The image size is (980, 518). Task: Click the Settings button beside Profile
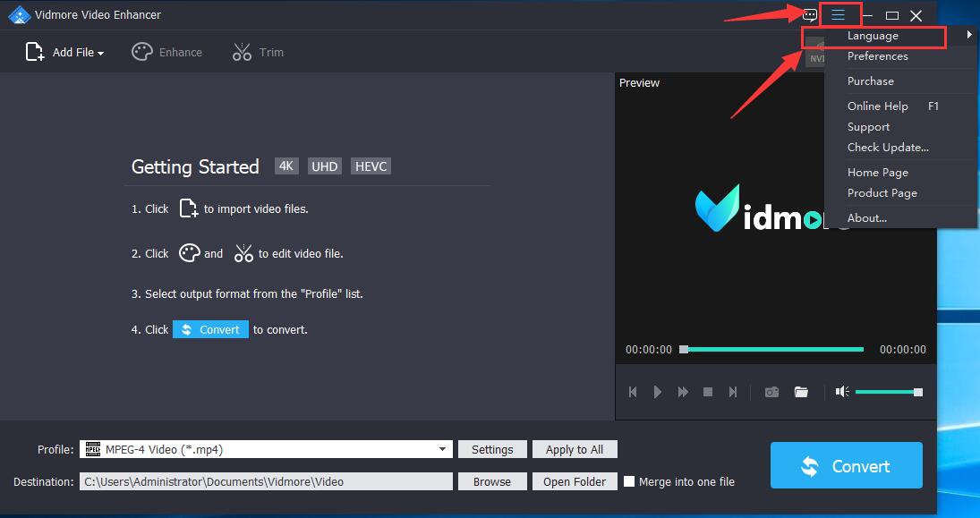(x=492, y=449)
